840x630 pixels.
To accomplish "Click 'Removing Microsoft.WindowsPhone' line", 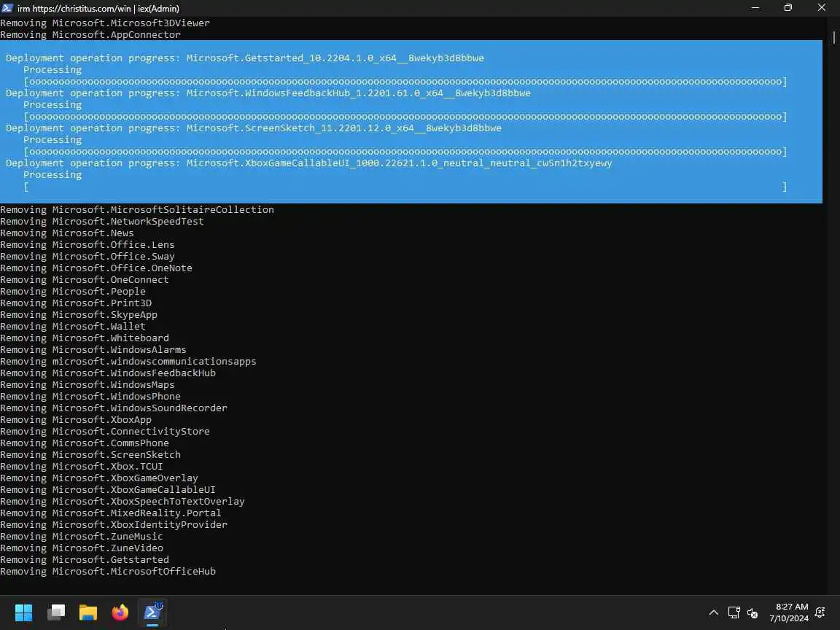I will click(x=90, y=397).
